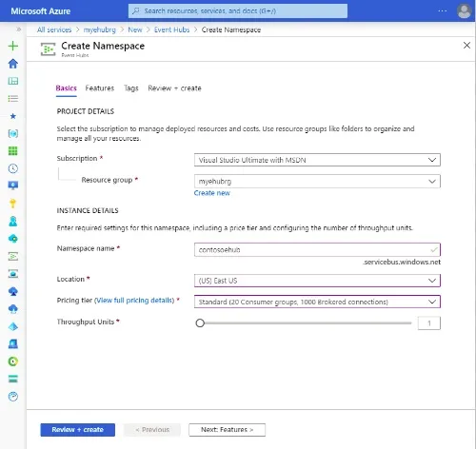Click the Create Namespace breadcrumb text
The width and height of the screenshot is (476, 449).
(231, 29)
